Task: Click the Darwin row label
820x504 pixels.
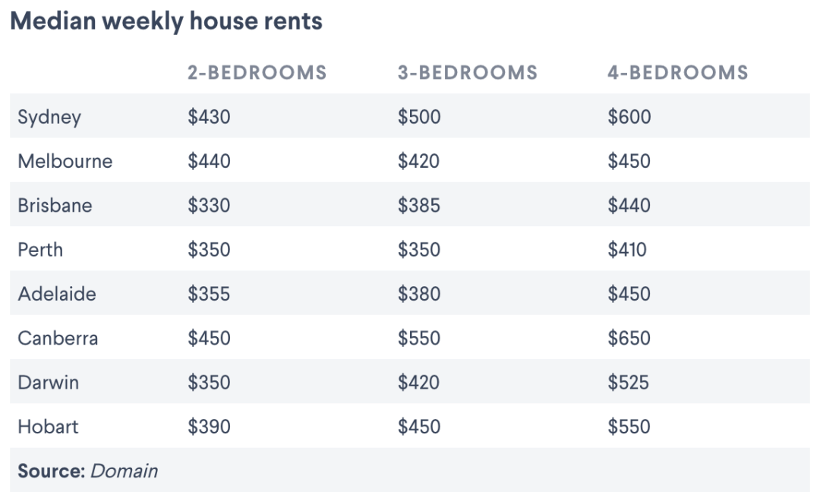Action: tap(48, 383)
